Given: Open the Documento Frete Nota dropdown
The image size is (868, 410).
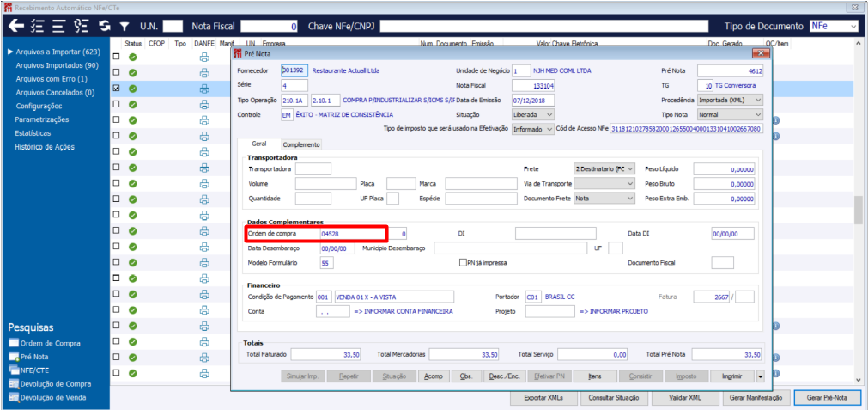Looking at the screenshot, I should 604,198.
